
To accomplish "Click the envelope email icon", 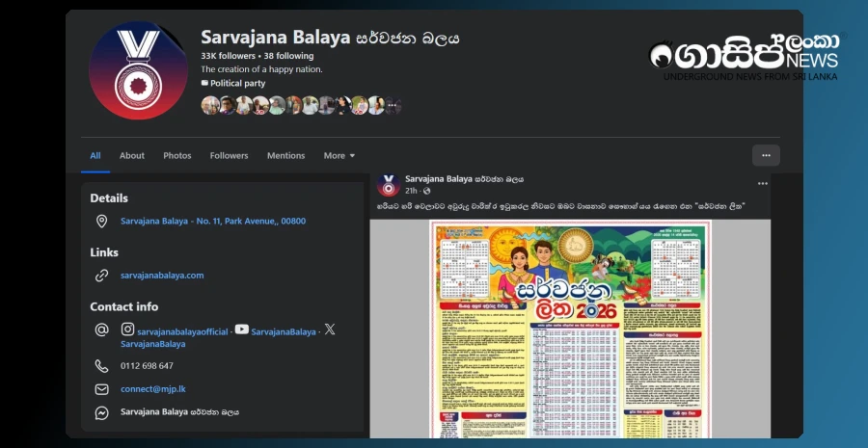I will (101, 389).
